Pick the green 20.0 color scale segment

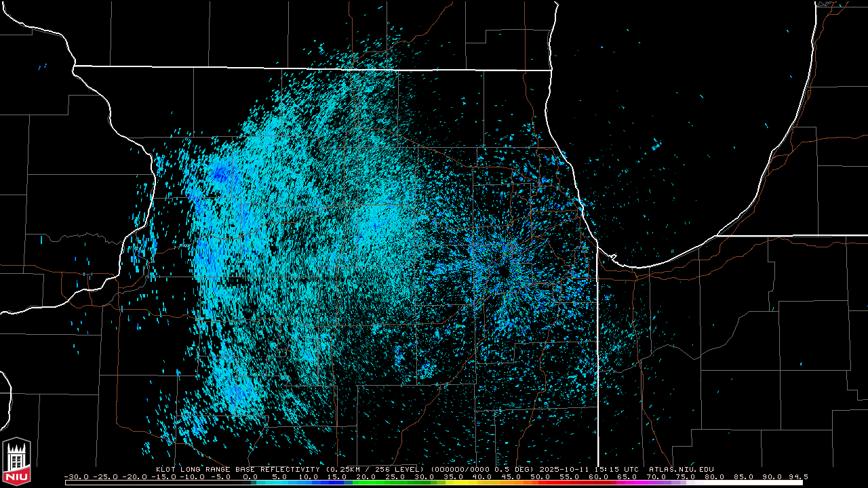(x=366, y=483)
